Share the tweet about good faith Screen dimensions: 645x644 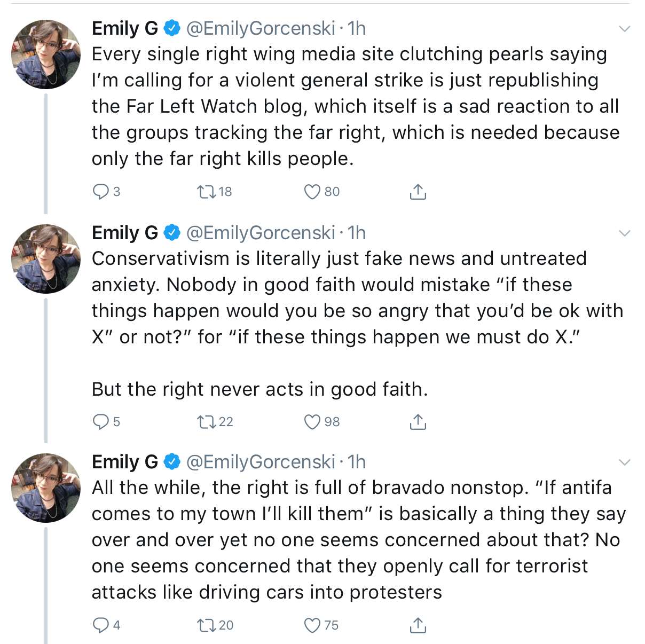pyautogui.click(x=418, y=422)
